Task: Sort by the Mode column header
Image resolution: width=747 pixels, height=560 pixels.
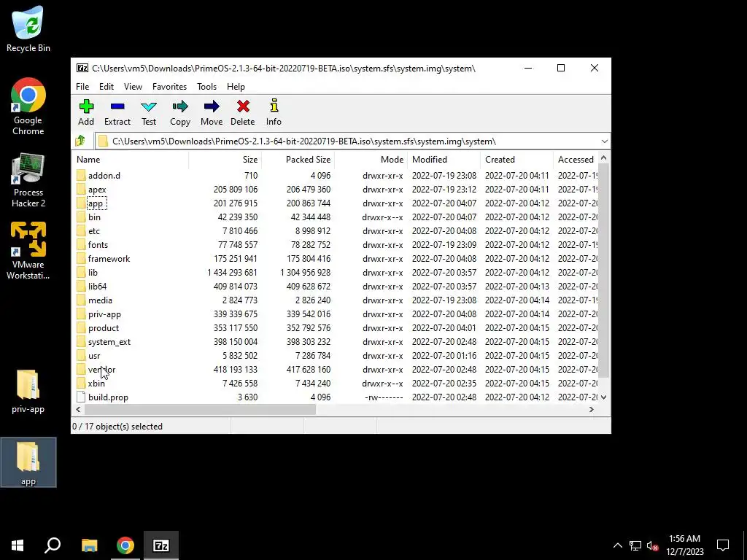Action: pos(371,160)
